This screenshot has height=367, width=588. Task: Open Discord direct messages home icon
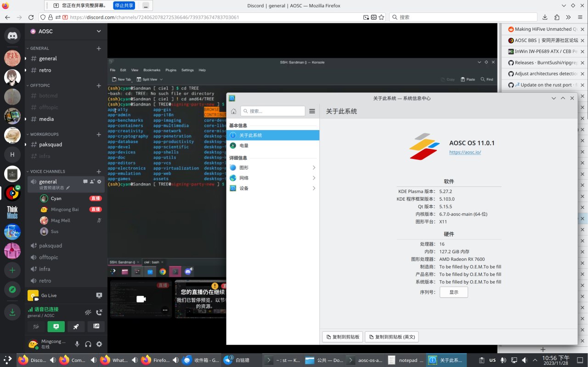(x=12, y=35)
